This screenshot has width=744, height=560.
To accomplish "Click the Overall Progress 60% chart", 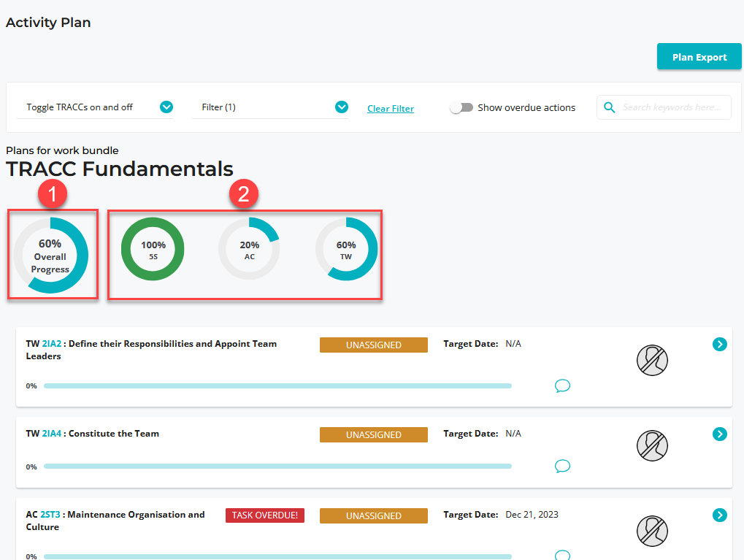I will click(x=51, y=256).
